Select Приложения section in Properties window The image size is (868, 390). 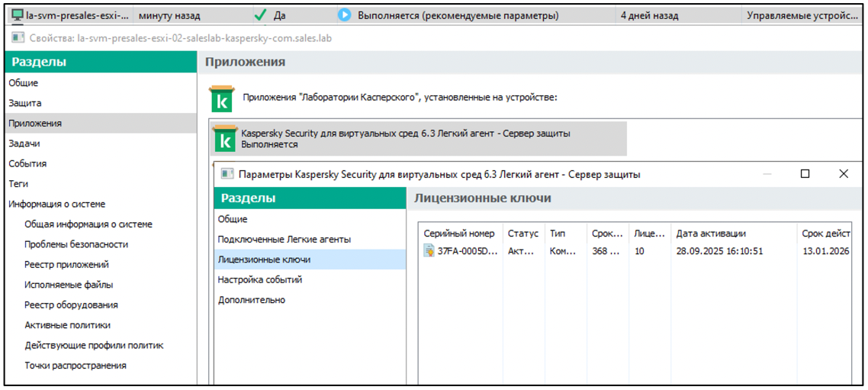pyautogui.click(x=100, y=124)
